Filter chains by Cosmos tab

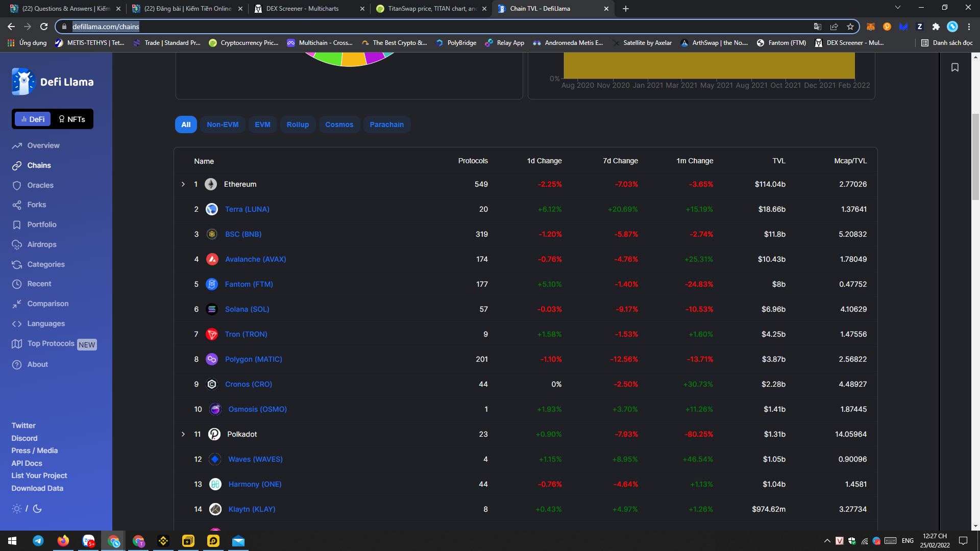click(339, 124)
